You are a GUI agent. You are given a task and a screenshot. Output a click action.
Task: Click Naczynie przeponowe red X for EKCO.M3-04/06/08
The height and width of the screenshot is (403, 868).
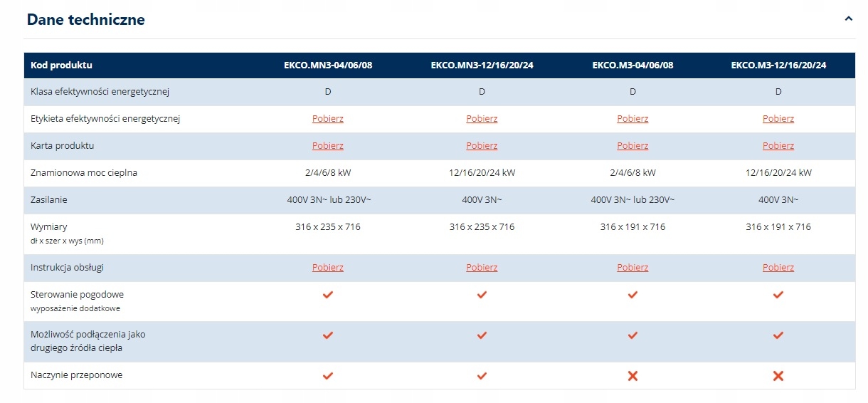pos(633,375)
